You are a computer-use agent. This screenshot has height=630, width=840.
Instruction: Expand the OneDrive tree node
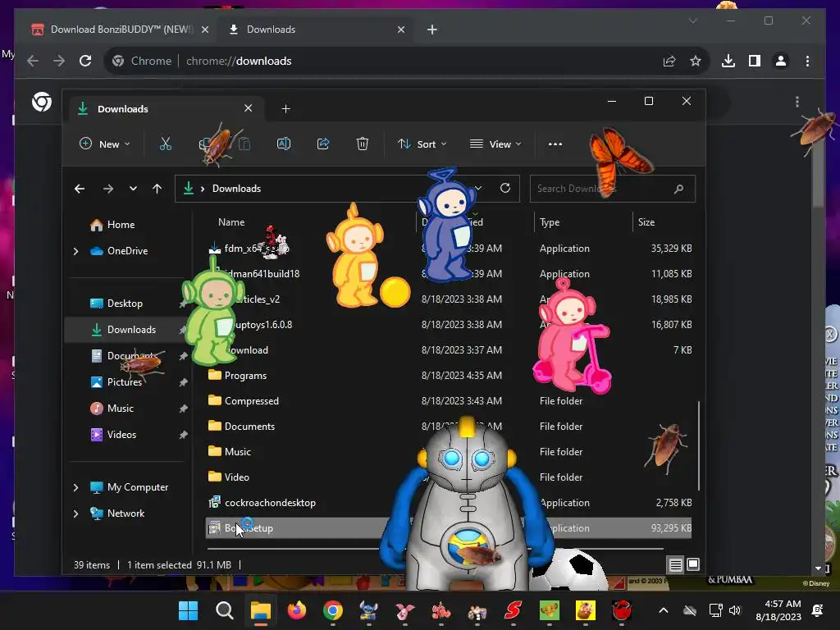(75, 251)
